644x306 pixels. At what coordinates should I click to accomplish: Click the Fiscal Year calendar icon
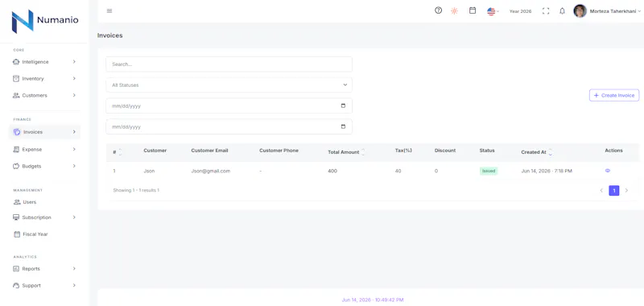[x=17, y=234]
